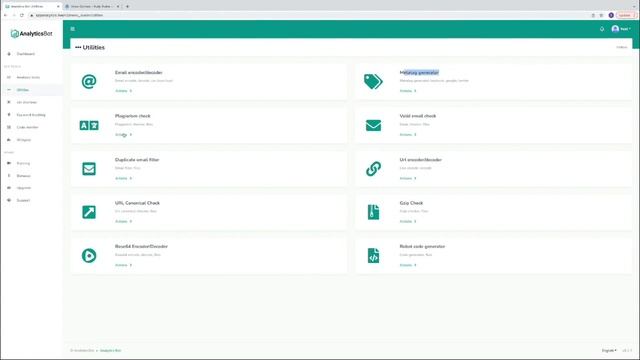
Task: Click the Gzip Check zipped file icon
Action: (x=373, y=212)
